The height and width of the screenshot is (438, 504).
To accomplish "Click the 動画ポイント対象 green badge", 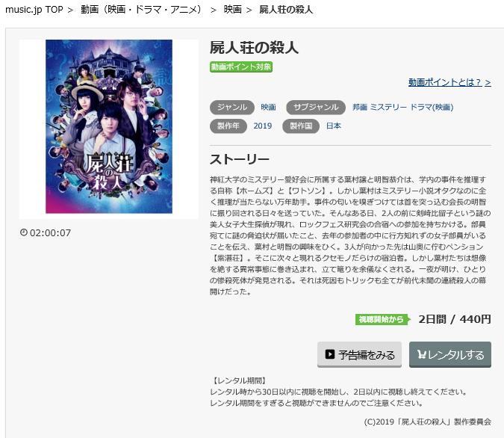I will 241,67.
